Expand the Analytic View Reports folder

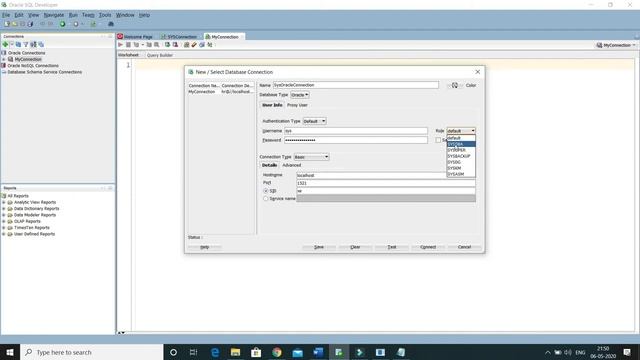(4, 202)
